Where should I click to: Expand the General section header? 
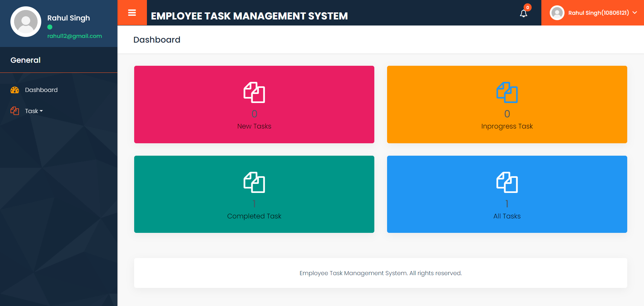(x=25, y=60)
